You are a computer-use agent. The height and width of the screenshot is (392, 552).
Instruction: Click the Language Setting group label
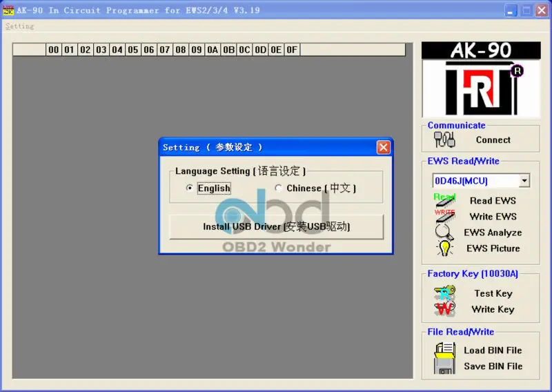pos(240,171)
